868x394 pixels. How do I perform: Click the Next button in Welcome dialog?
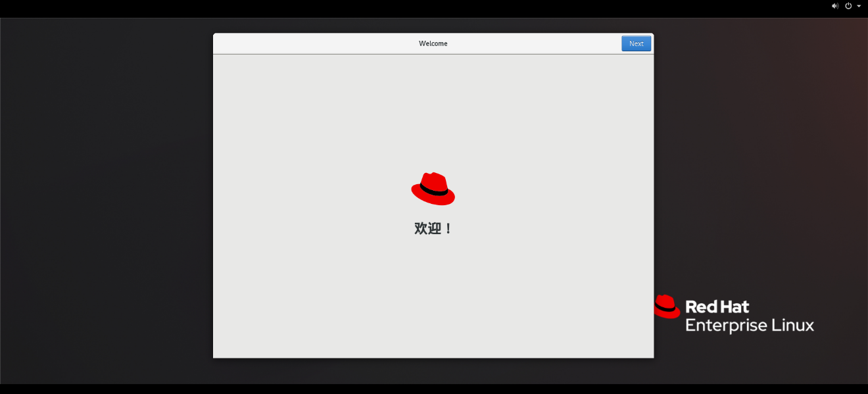point(636,43)
